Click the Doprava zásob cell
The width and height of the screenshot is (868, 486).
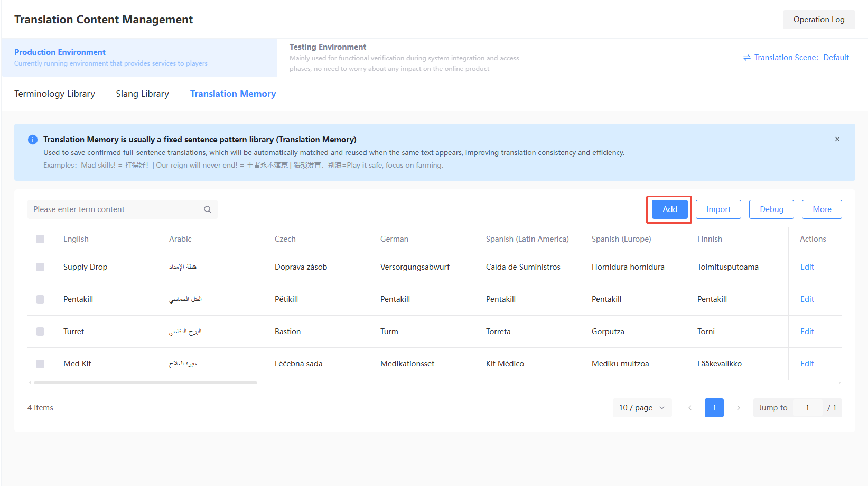tap(301, 267)
